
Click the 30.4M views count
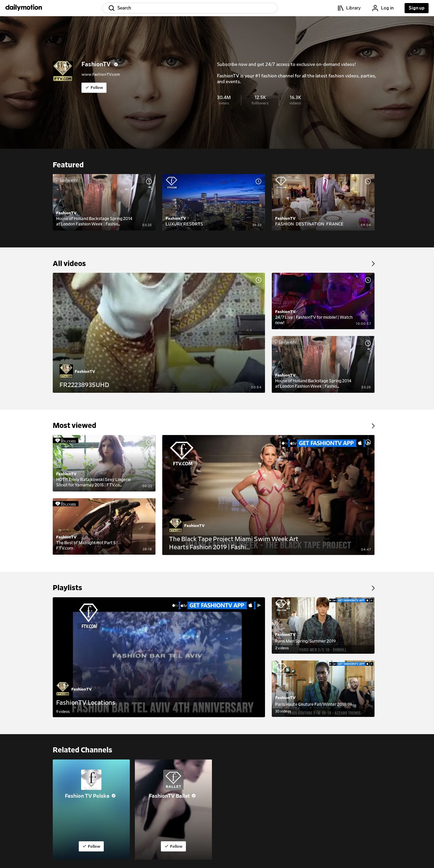pos(224,100)
